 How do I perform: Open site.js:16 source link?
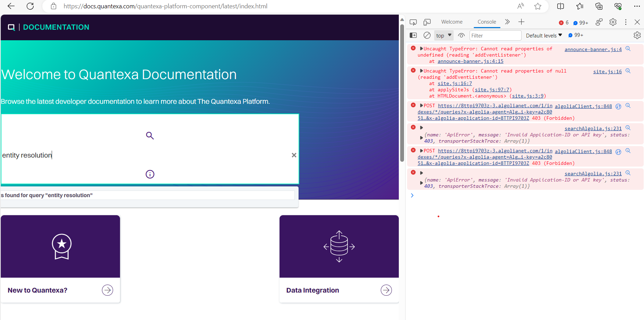[x=607, y=71]
